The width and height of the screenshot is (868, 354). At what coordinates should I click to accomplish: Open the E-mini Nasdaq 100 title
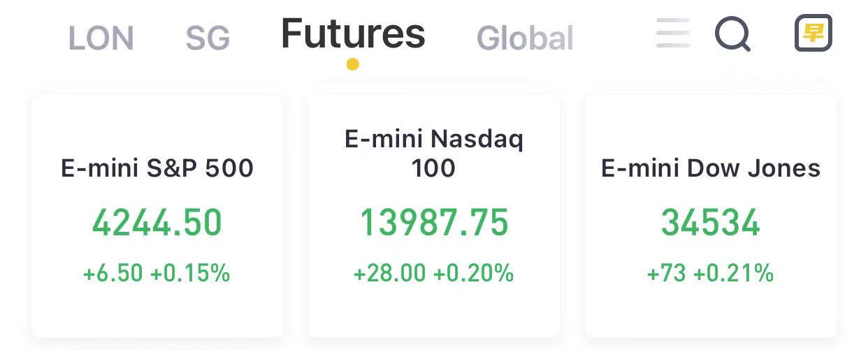(x=434, y=153)
